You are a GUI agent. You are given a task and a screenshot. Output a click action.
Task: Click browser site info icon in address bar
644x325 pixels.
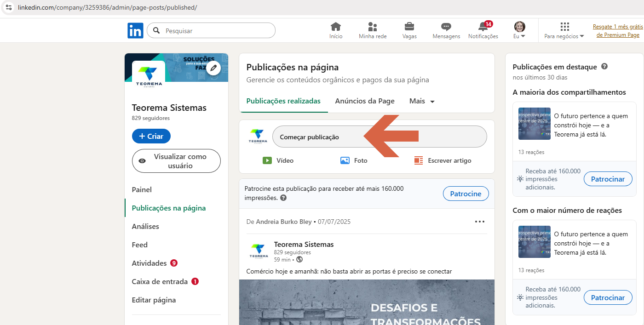click(x=9, y=8)
